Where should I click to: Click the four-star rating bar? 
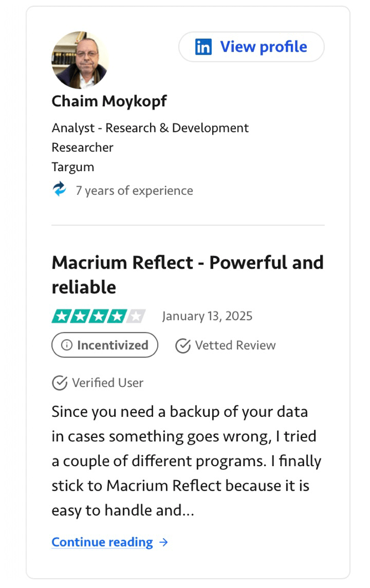tap(98, 316)
